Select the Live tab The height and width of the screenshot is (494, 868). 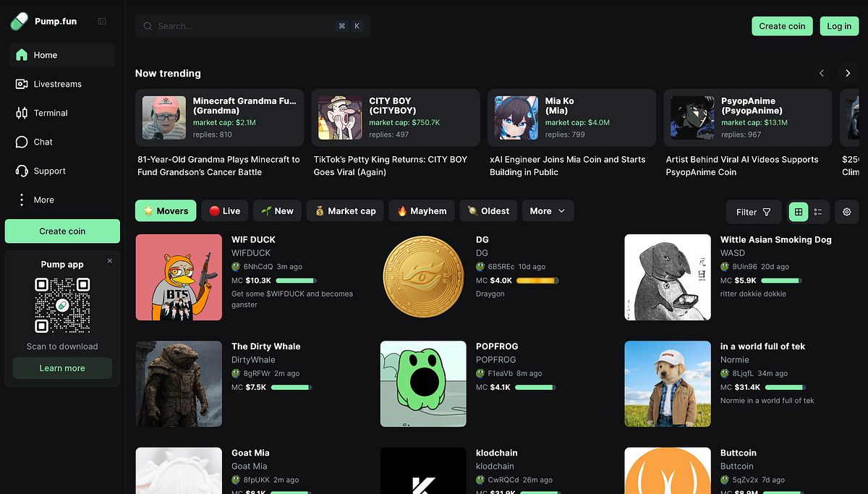(224, 211)
